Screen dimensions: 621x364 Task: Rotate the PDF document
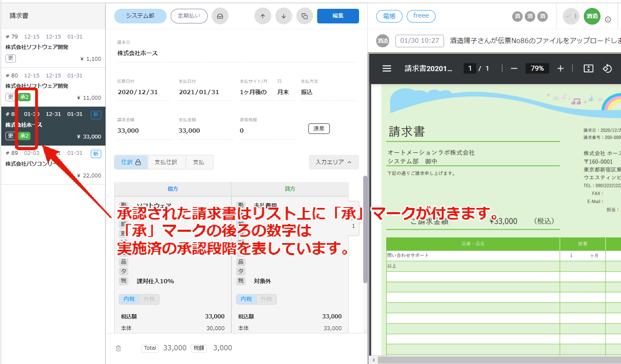tap(607, 68)
